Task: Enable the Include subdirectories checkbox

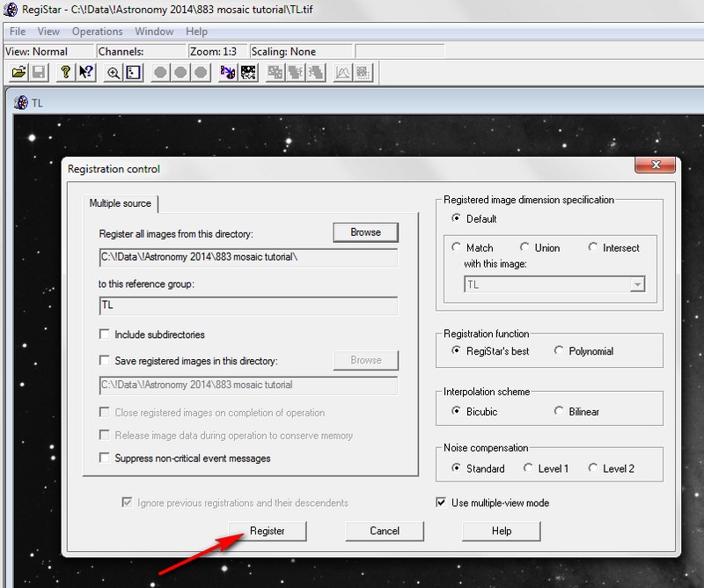Action: pos(105,334)
